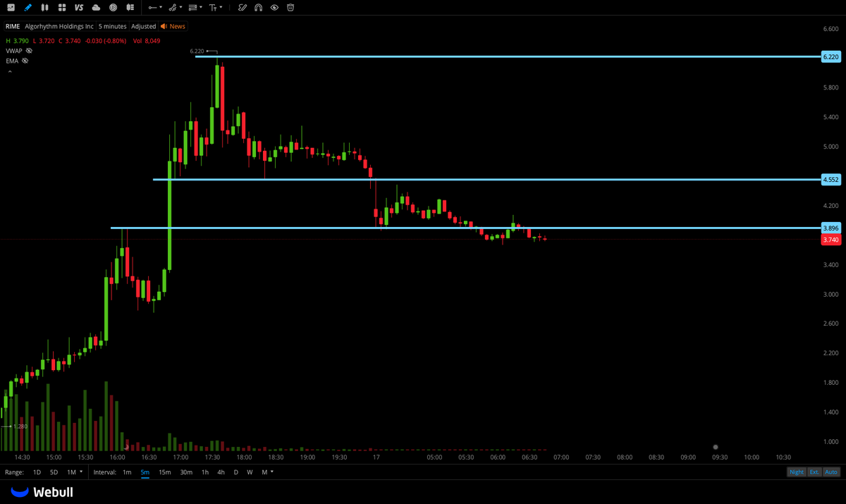Select the connected-nodes trend line tool
The height and width of the screenshot is (504, 846).
click(173, 7)
